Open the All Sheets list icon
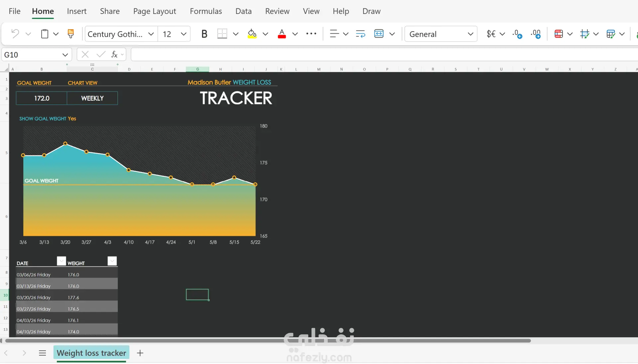The image size is (638, 364). tap(42, 353)
